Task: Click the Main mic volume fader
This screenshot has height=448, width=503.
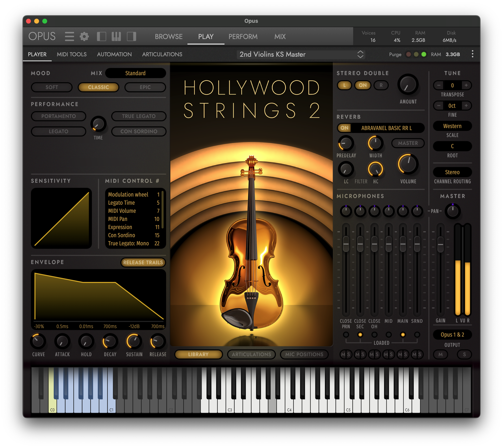Action: point(403,244)
